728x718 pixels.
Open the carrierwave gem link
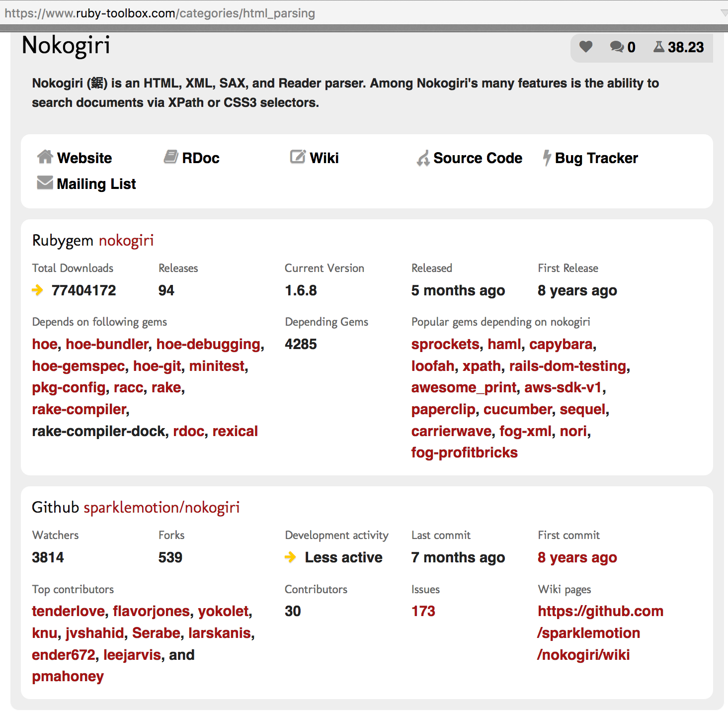(451, 431)
